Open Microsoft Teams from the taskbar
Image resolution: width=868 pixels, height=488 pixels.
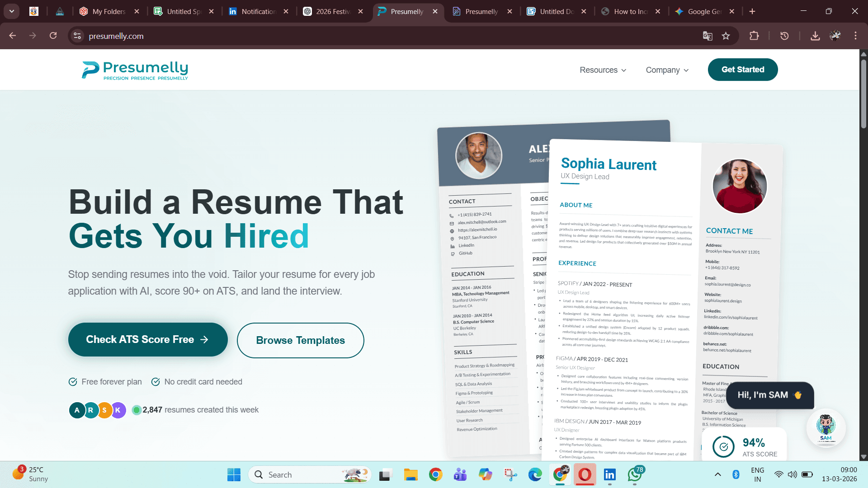tap(460, 474)
